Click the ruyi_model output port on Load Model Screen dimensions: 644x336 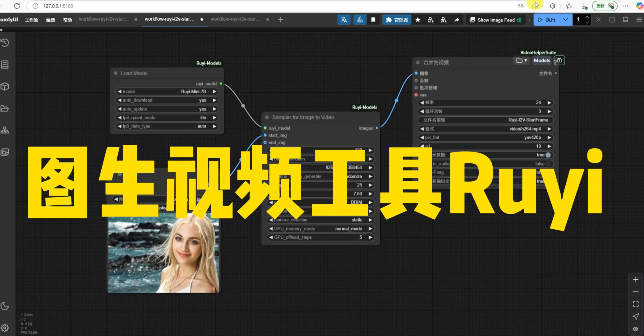[221, 84]
